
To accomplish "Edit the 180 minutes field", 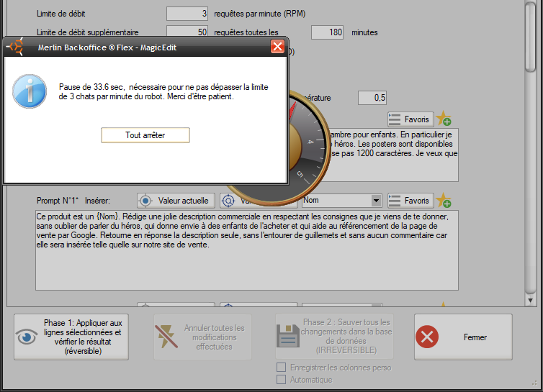I will coord(327,32).
